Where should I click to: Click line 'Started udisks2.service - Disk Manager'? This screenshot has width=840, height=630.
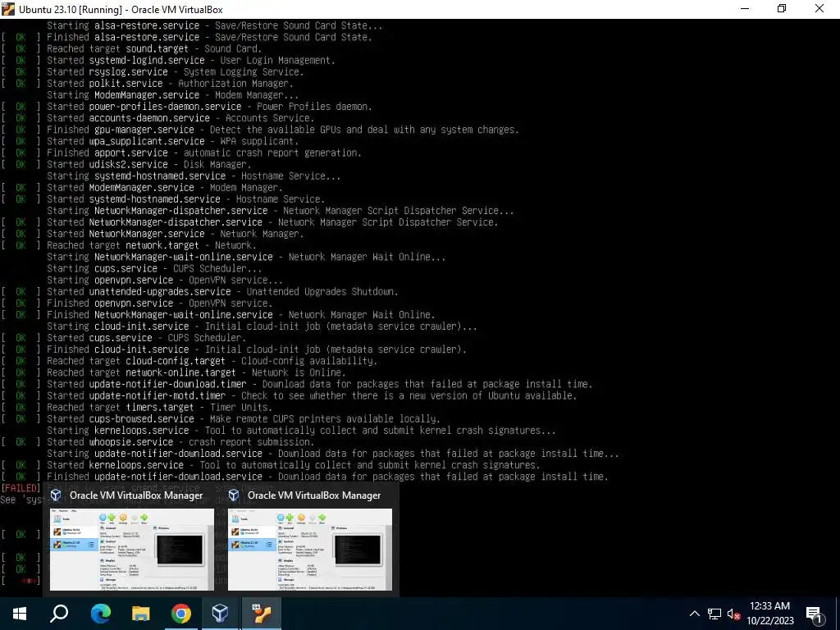[148, 164]
